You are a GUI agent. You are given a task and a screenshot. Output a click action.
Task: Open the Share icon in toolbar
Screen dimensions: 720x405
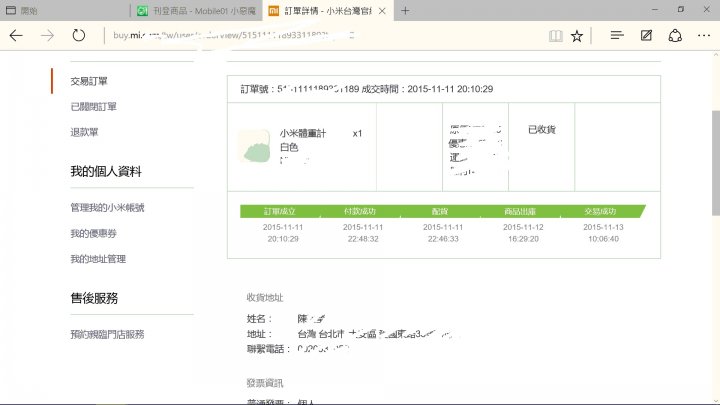(x=675, y=35)
